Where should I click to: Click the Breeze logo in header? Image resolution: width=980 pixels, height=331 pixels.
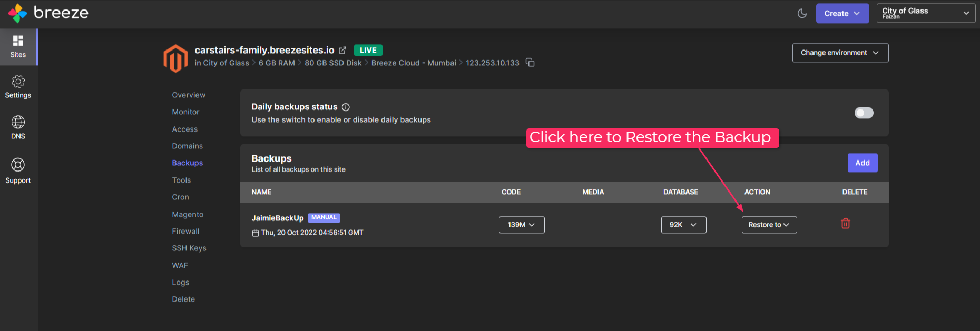(48, 13)
